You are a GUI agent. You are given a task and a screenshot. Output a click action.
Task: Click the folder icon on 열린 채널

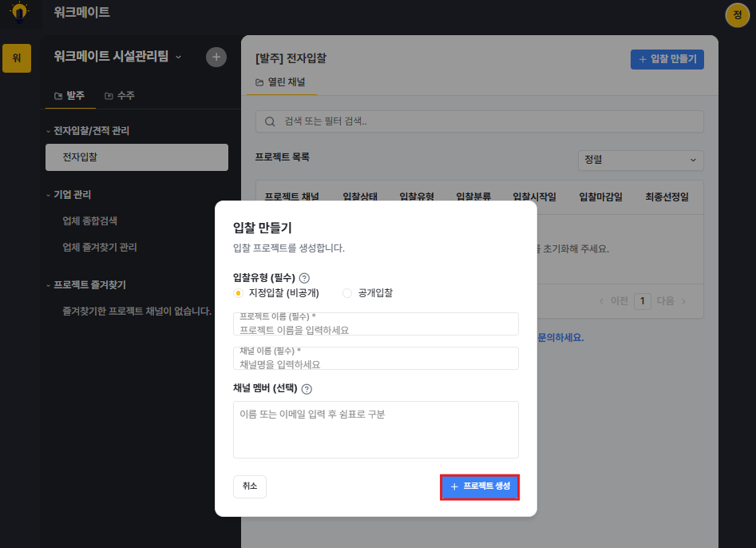tap(259, 82)
